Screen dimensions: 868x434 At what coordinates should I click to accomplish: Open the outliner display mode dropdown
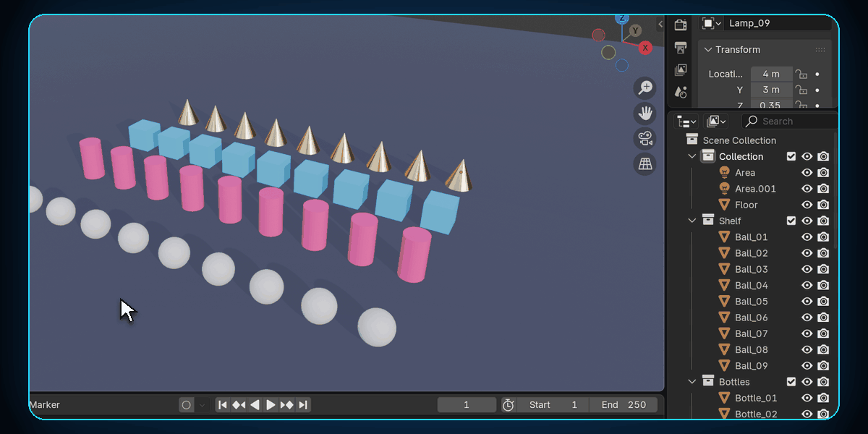pos(686,122)
